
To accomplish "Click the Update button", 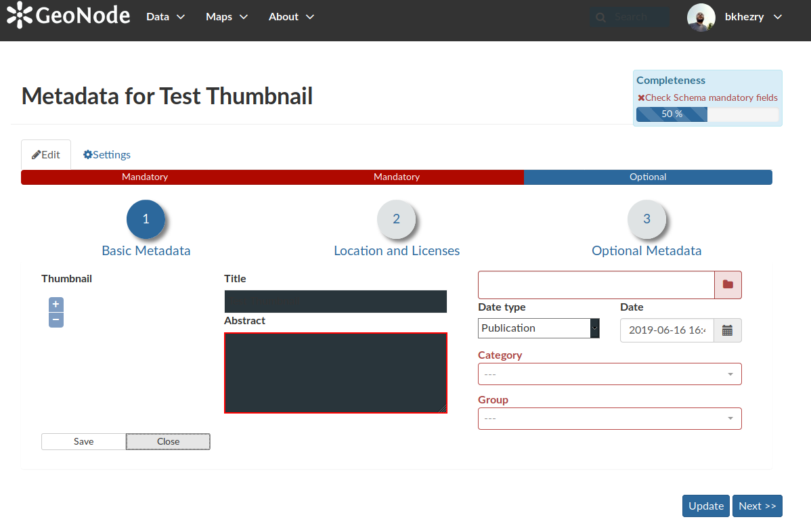I will point(706,506).
